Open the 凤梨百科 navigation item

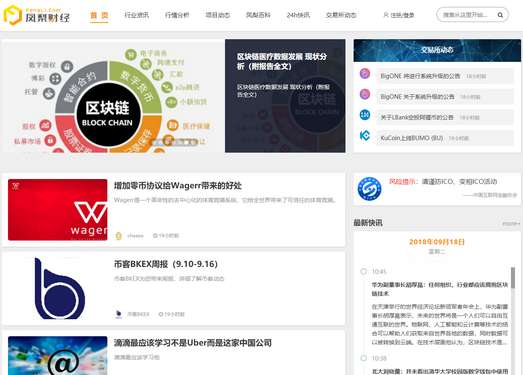click(x=258, y=15)
